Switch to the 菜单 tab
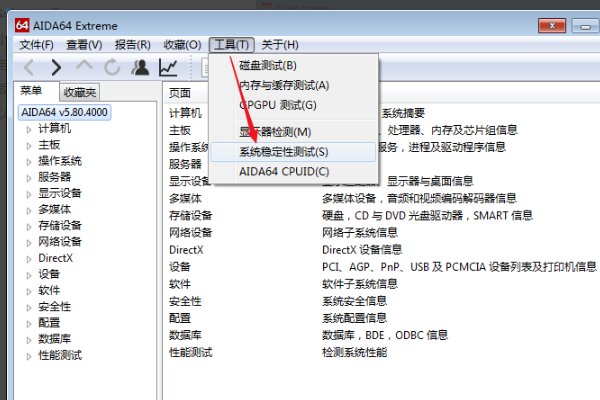The height and width of the screenshot is (400, 600). tap(31, 90)
